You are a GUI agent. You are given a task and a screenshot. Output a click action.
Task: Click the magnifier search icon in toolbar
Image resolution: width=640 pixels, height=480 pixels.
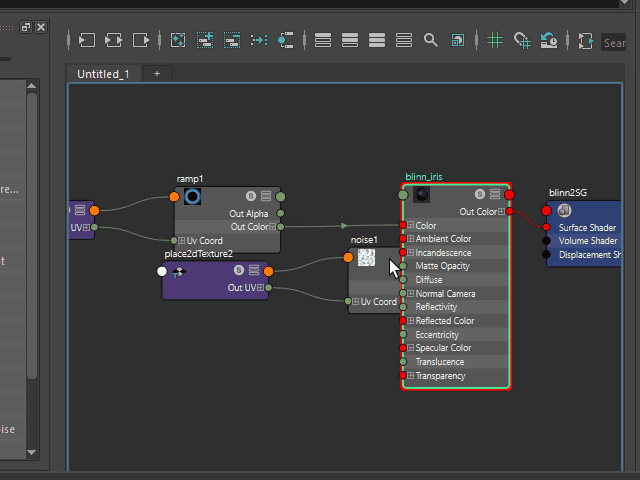coord(431,41)
